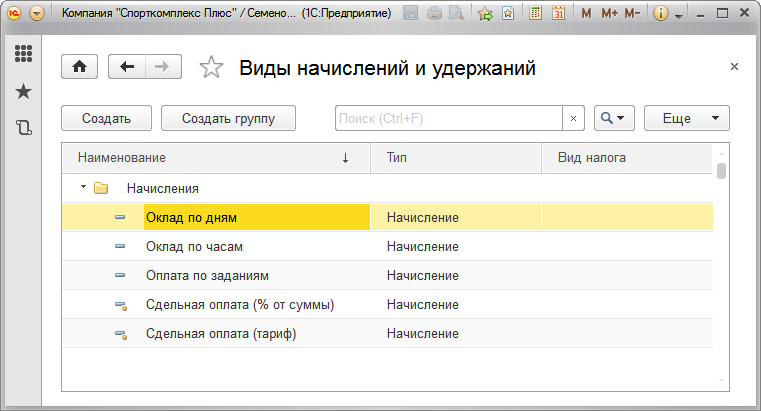Click the M+ memory button

point(608,13)
